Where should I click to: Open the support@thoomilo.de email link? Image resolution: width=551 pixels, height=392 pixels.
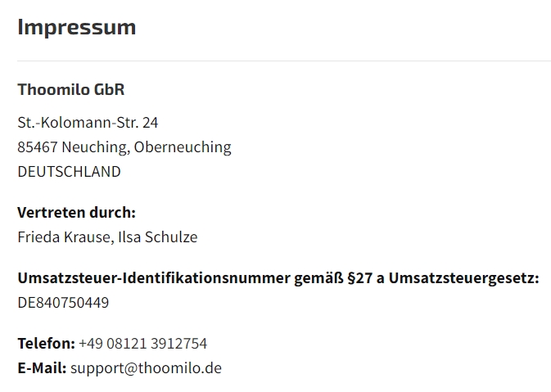click(146, 368)
